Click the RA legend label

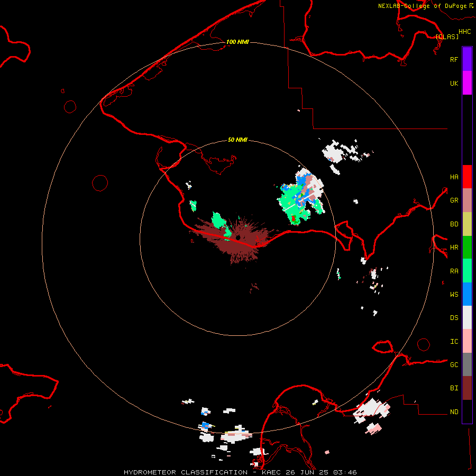coord(454,271)
